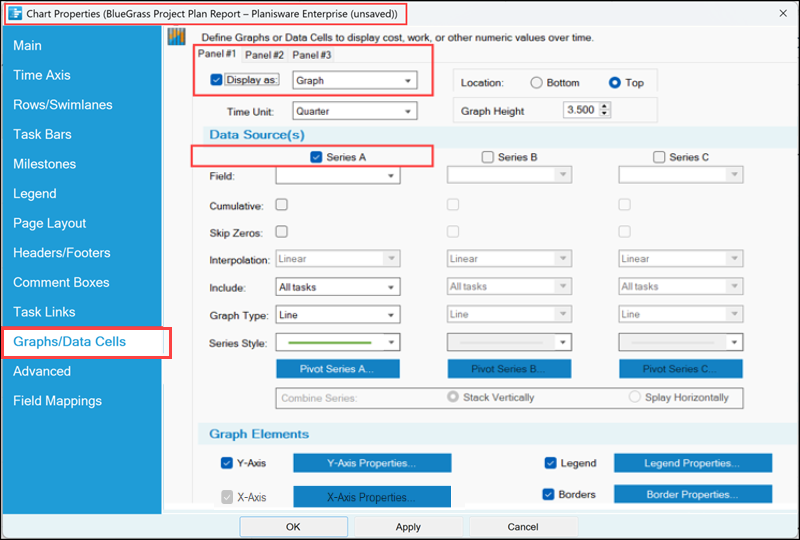Select Graphs/Data Cells in the sidebar
The image size is (800, 540).
point(83,342)
